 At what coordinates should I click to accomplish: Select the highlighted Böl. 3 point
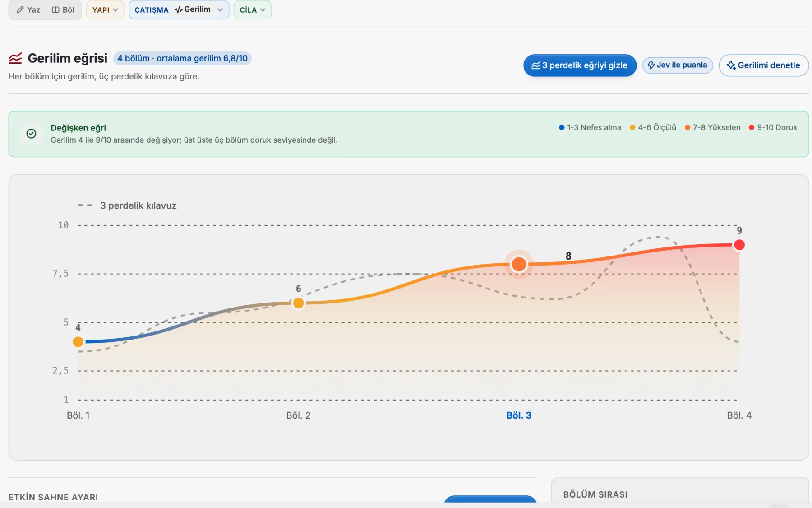pyautogui.click(x=519, y=264)
